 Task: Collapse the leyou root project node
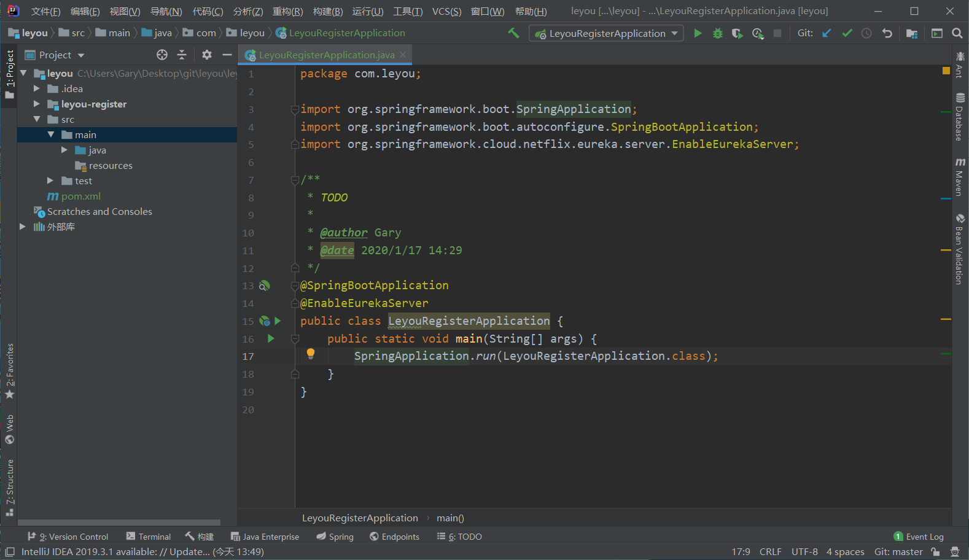24,73
